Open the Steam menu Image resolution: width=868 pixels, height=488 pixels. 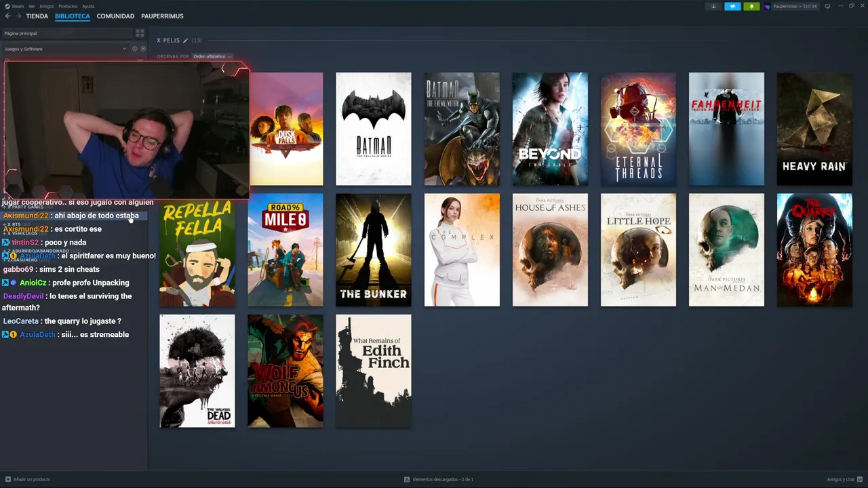coord(14,6)
